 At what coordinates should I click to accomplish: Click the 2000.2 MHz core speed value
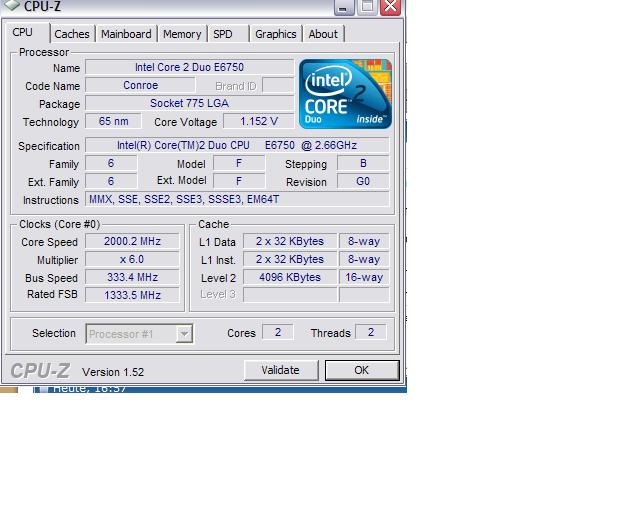point(132,241)
